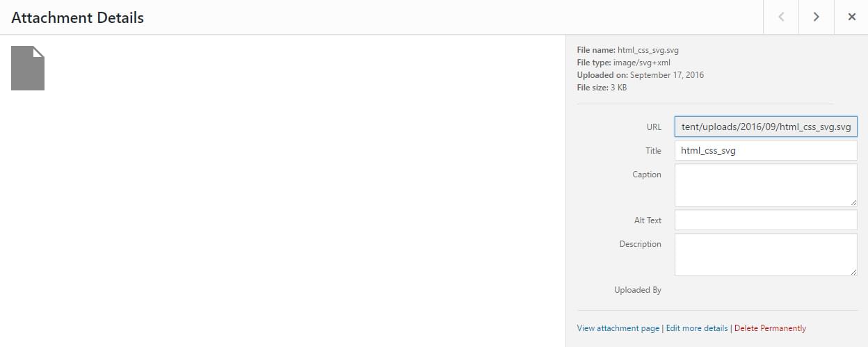Go to the next attachment with right chevron

tap(816, 17)
